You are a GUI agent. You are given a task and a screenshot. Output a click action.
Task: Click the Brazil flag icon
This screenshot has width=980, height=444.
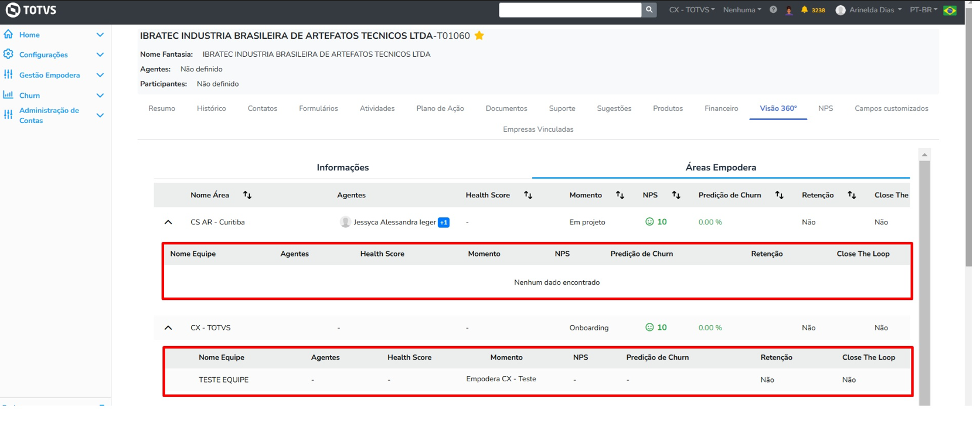(950, 10)
